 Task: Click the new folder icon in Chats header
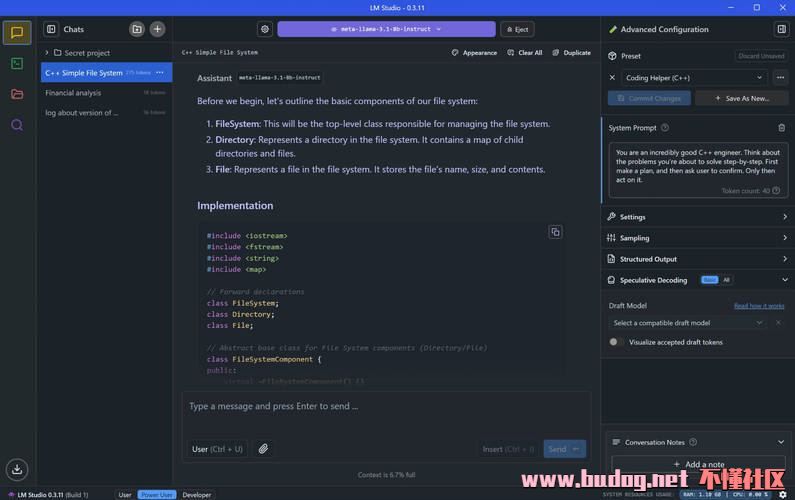pyautogui.click(x=137, y=29)
